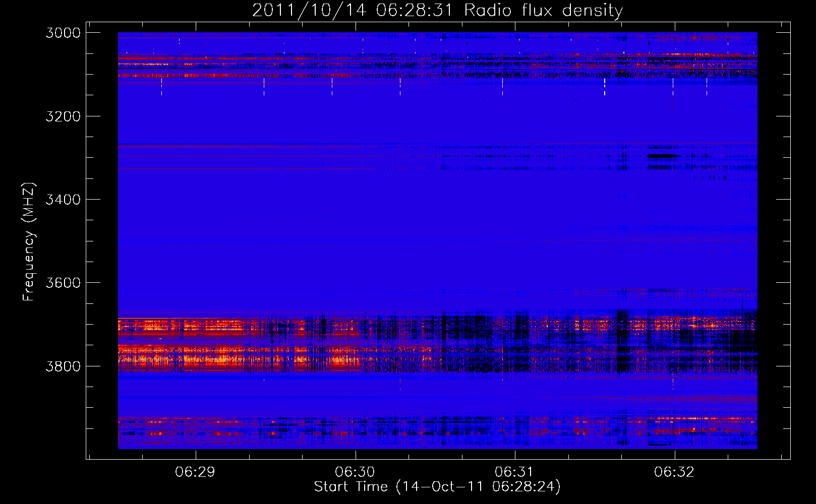The height and width of the screenshot is (504, 816).
Task: Click the 06:31 time tick label
Action: [514, 472]
